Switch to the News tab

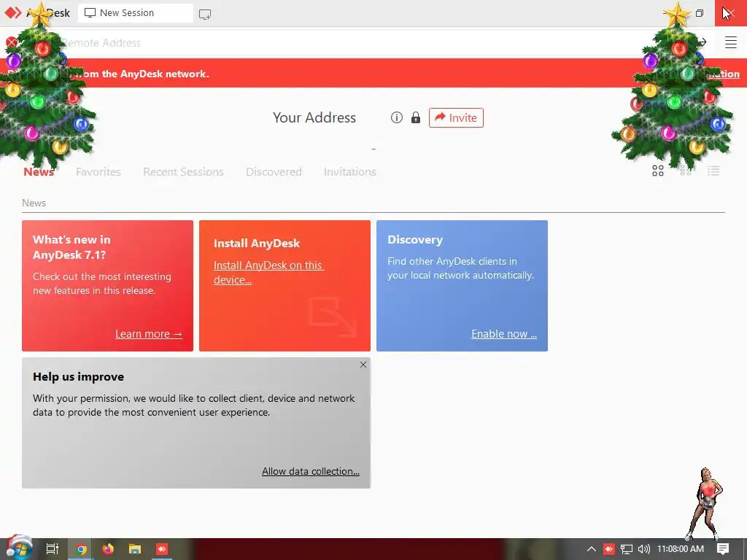click(x=39, y=171)
